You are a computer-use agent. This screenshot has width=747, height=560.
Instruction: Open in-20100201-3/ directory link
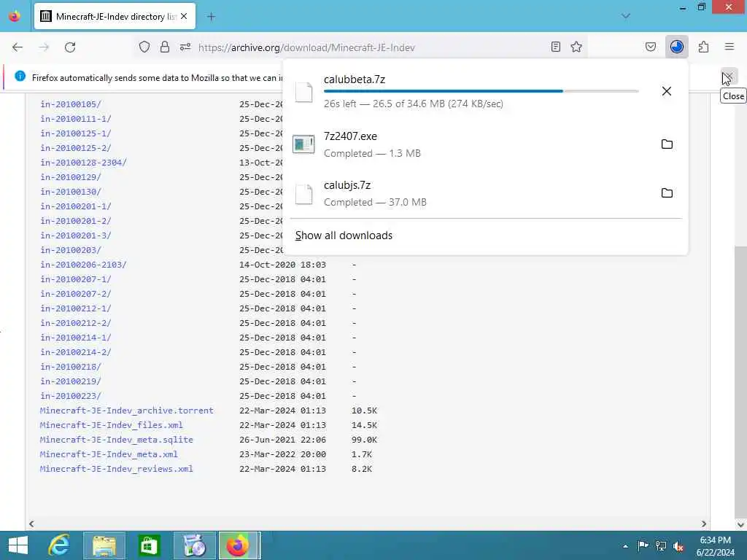pos(75,236)
